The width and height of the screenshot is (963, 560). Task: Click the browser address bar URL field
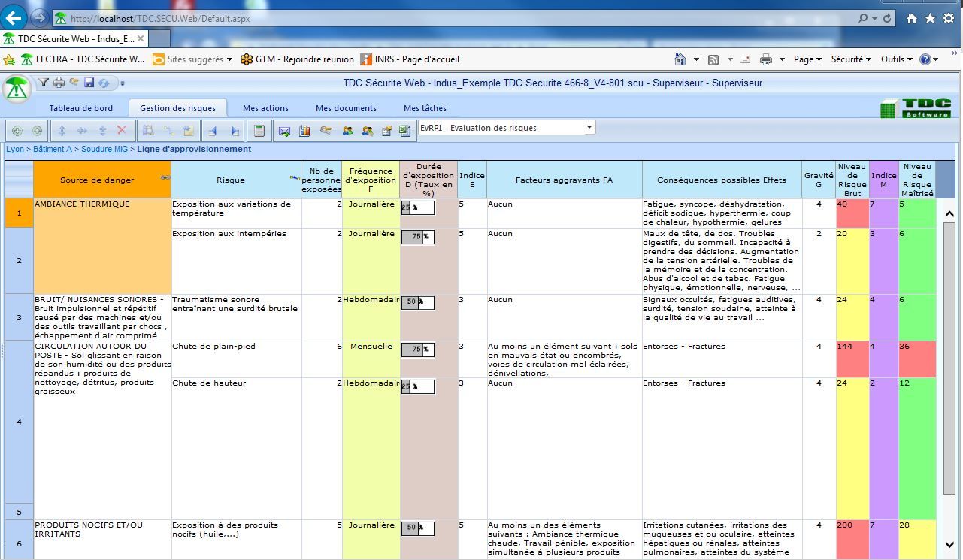[451, 18]
